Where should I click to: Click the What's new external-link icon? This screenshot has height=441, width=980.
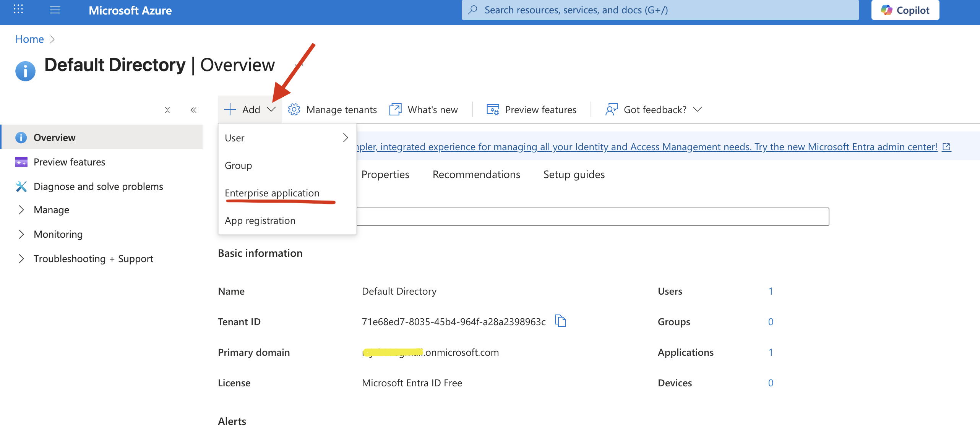coord(395,109)
